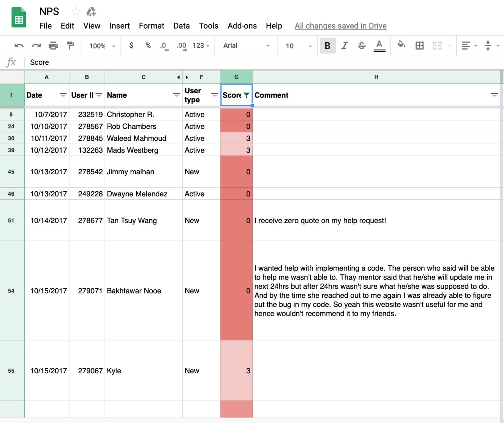This screenshot has width=504, height=423.
Task: Open the Name column filter
Action: [x=177, y=95]
